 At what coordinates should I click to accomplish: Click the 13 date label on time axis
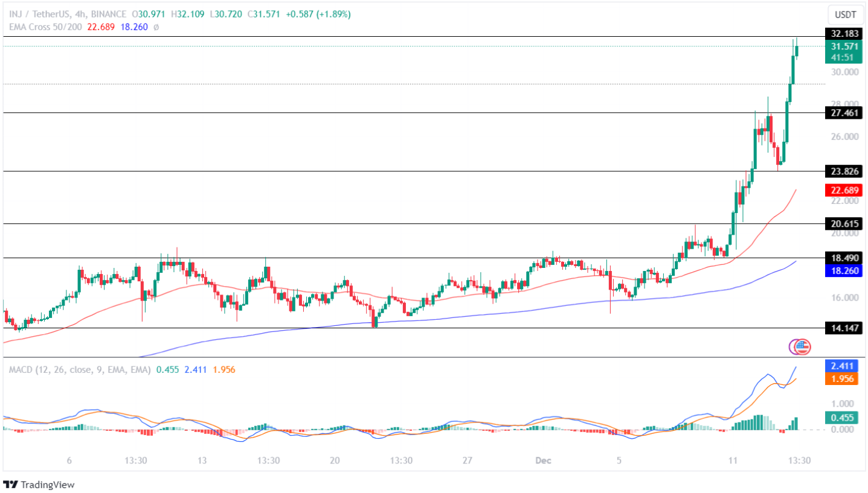click(202, 460)
